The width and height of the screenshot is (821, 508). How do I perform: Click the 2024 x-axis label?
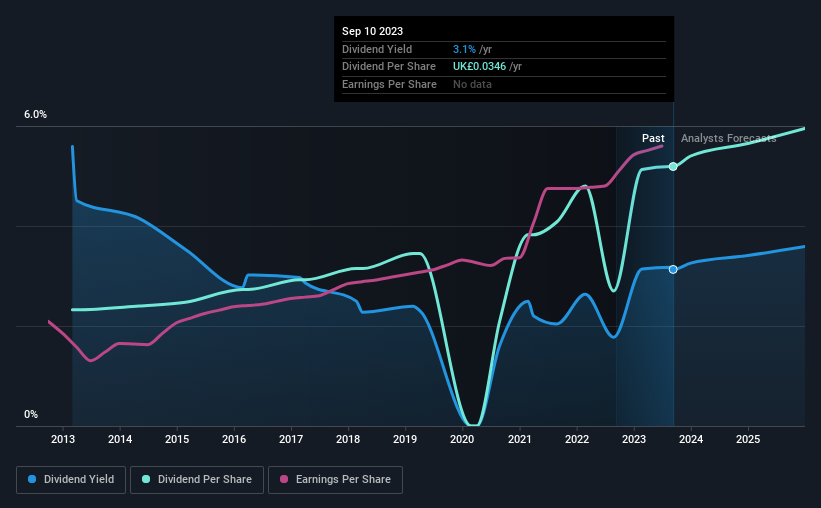click(691, 439)
